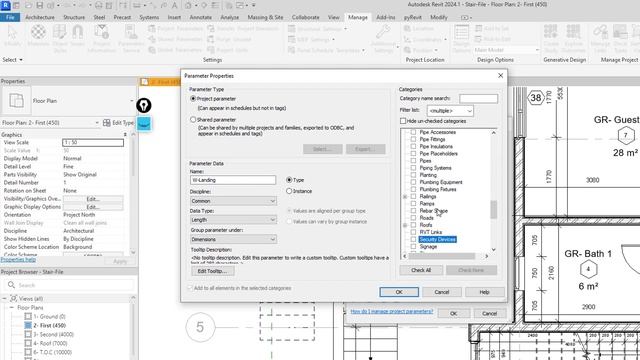Click Create Study in Generative Design
The width and height of the screenshot is (640, 360).
551,38
